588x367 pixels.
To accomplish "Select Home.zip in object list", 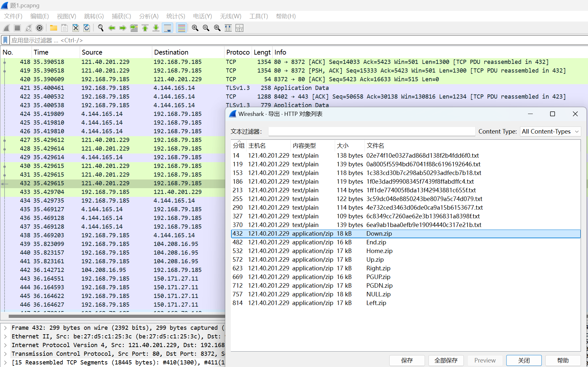I will click(406, 251).
